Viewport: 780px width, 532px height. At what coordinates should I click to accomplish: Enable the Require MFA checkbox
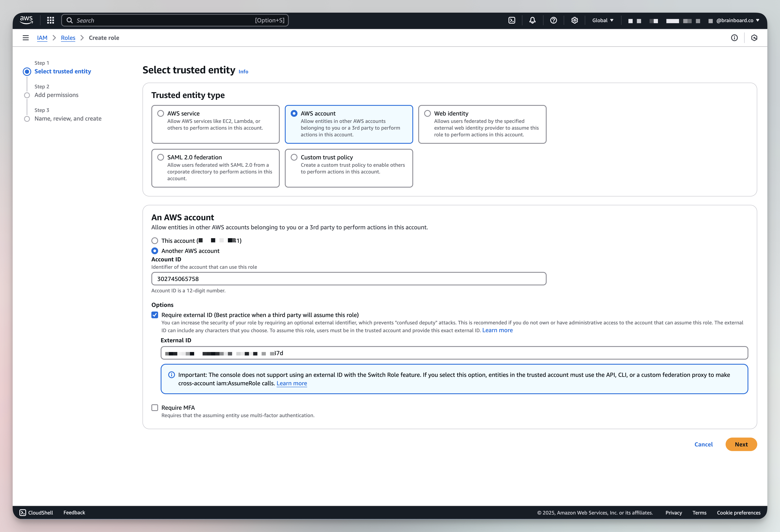click(155, 407)
